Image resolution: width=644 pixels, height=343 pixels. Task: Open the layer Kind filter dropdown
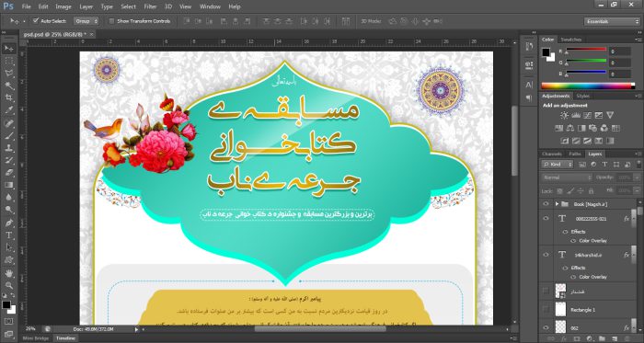tap(558, 164)
